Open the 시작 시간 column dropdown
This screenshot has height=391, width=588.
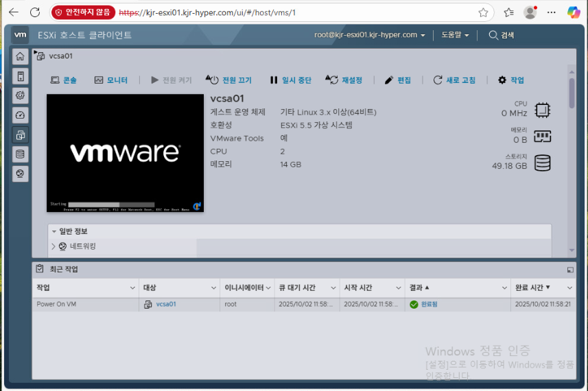click(398, 288)
